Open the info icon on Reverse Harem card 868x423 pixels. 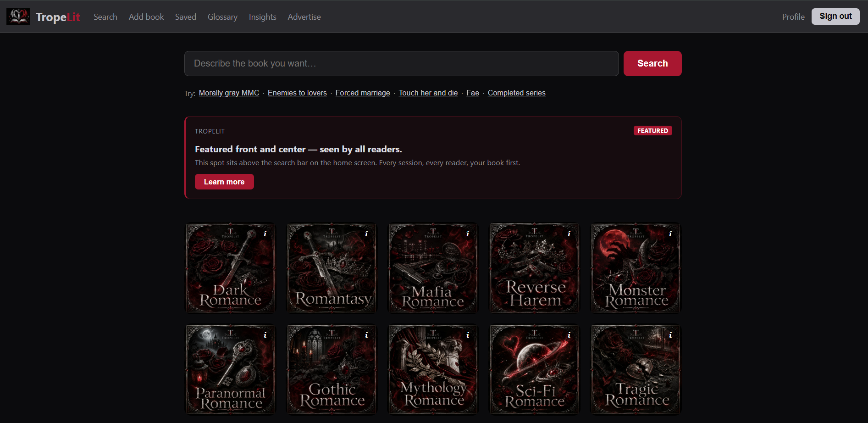pos(569,234)
